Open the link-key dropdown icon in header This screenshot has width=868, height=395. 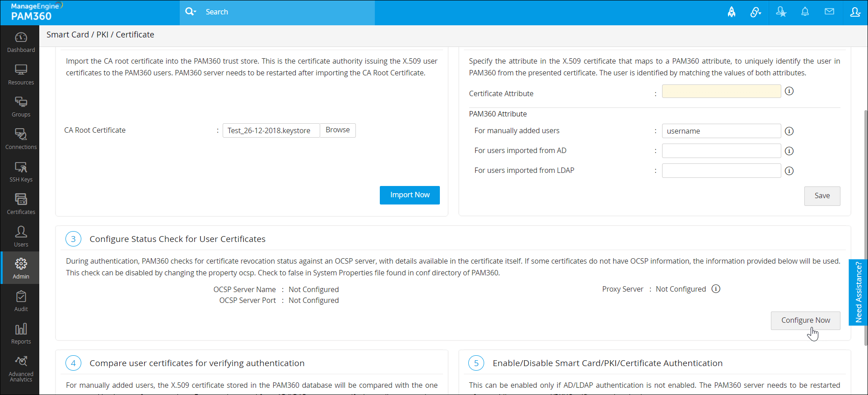pos(756,12)
